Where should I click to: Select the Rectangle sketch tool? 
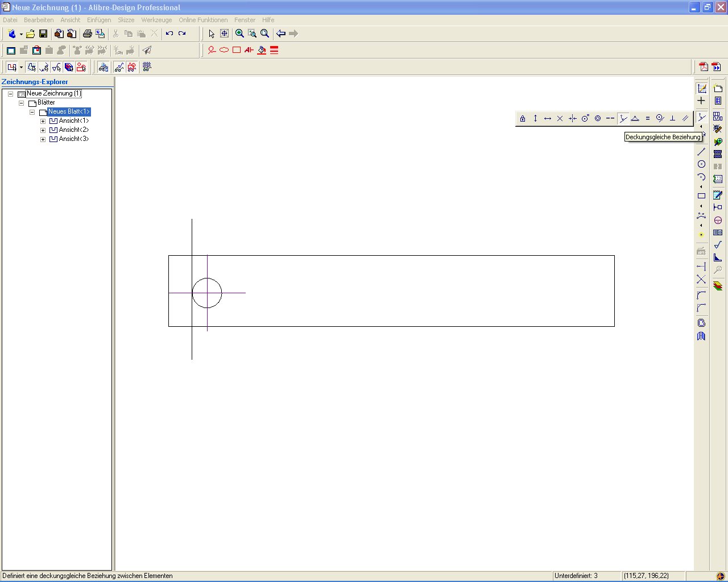coord(701,196)
